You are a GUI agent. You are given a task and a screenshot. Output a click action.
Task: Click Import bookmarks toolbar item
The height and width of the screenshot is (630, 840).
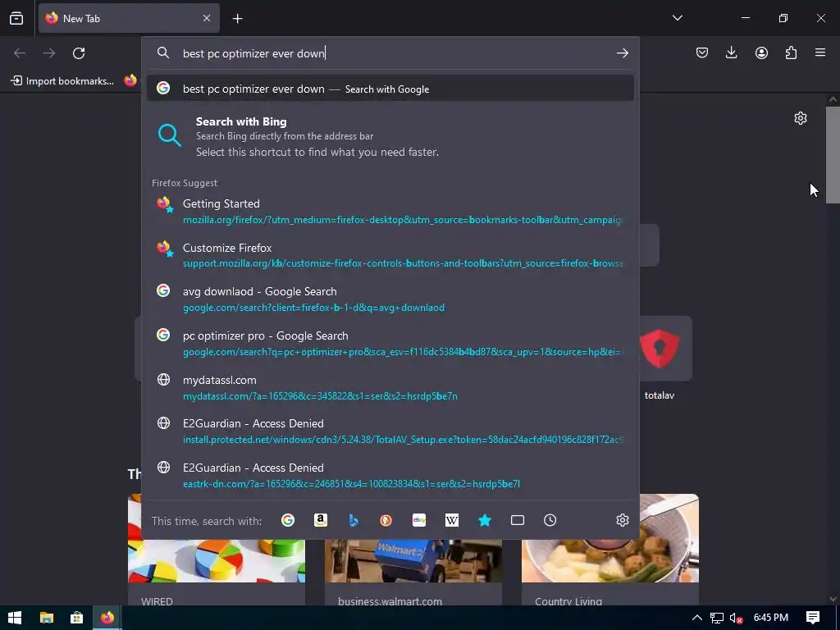62,81
